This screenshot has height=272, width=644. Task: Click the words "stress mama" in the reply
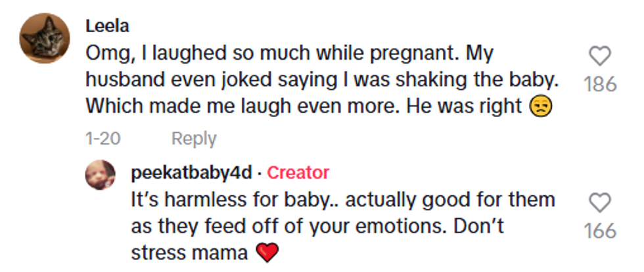click(x=190, y=253)
